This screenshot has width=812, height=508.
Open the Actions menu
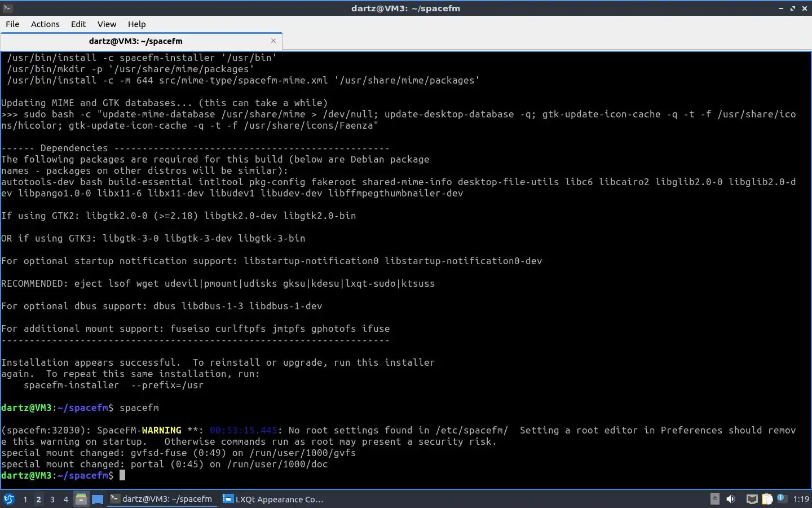tap(45, 24)
